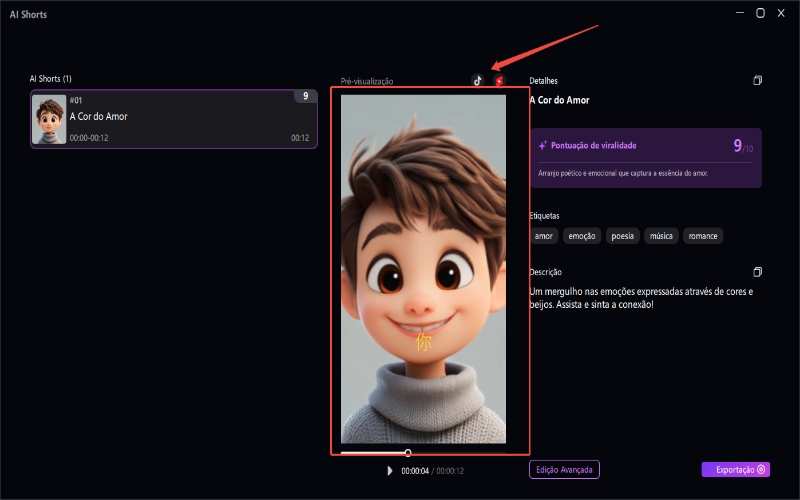Copy the title using the Detalhes copy icon
The height and width of the screenshot is (500, 800).
758,81
